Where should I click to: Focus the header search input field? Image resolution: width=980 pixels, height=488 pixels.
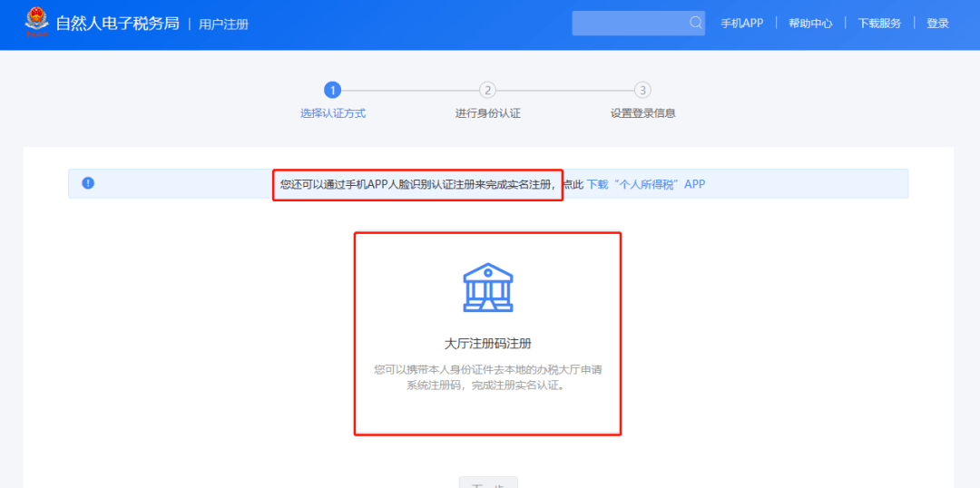pyautogui.click(x=631, y=23)
